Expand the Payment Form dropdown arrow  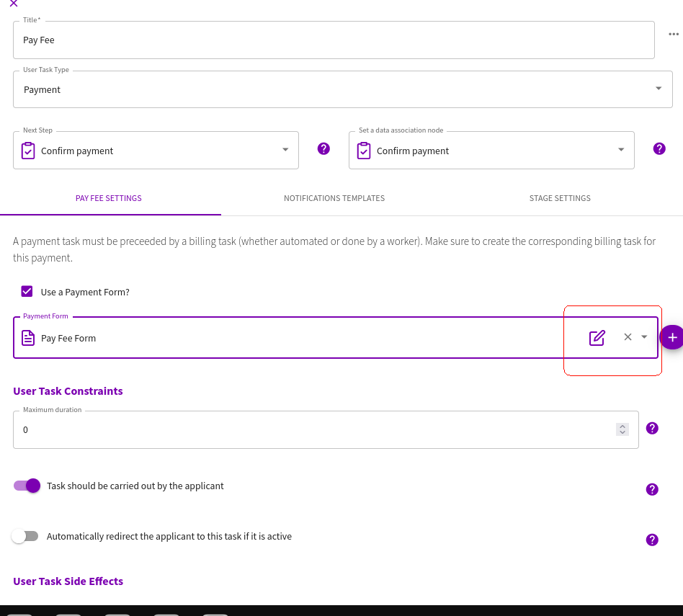[x=644, y=336]
